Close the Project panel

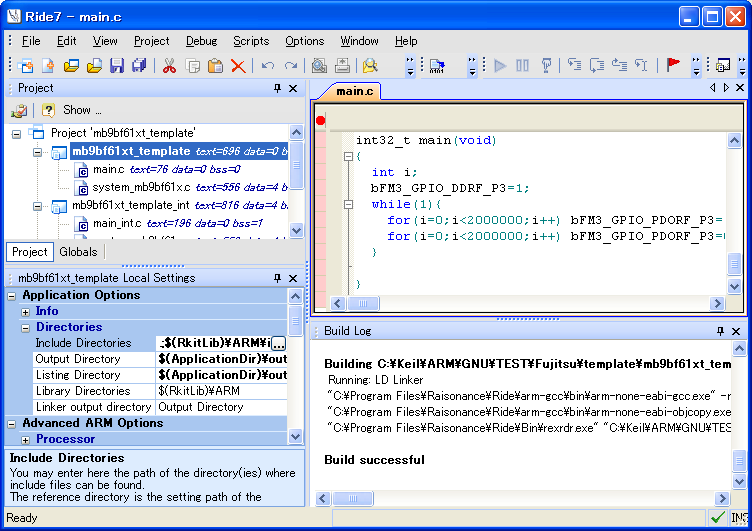click(x=293, y=88)
